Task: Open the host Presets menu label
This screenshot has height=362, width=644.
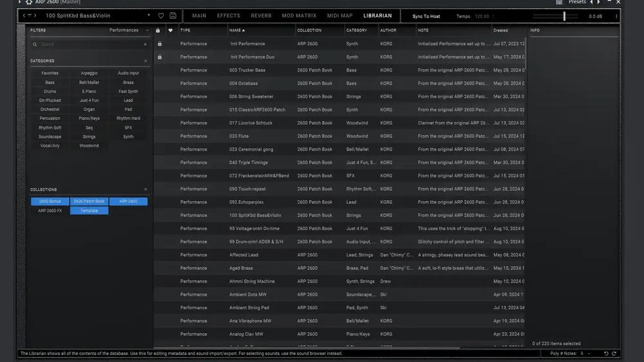Action: coord(577,2)
